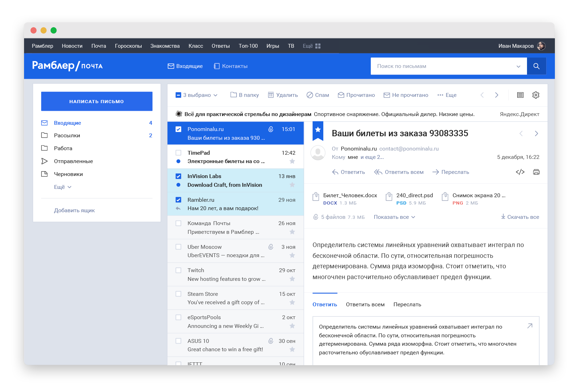Click the search magnifier button
Viewport: 580px width, 392px height.
pyautogui.click(x=536, y=66)
